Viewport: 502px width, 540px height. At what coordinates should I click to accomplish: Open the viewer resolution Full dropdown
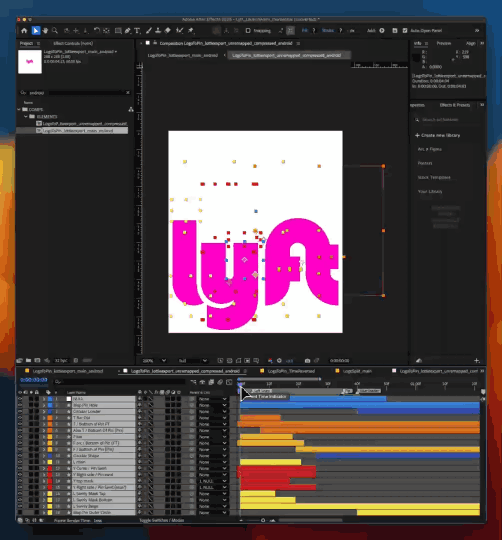point(193,361)
